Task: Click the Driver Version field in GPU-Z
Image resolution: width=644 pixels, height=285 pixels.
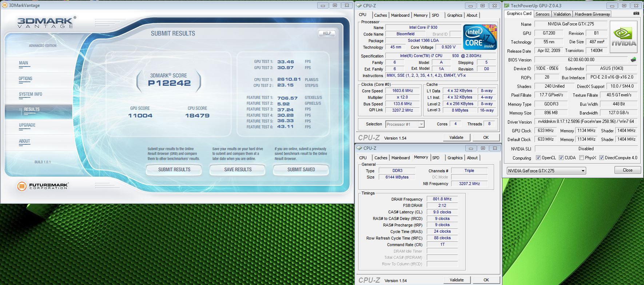Action: [586, 122]
